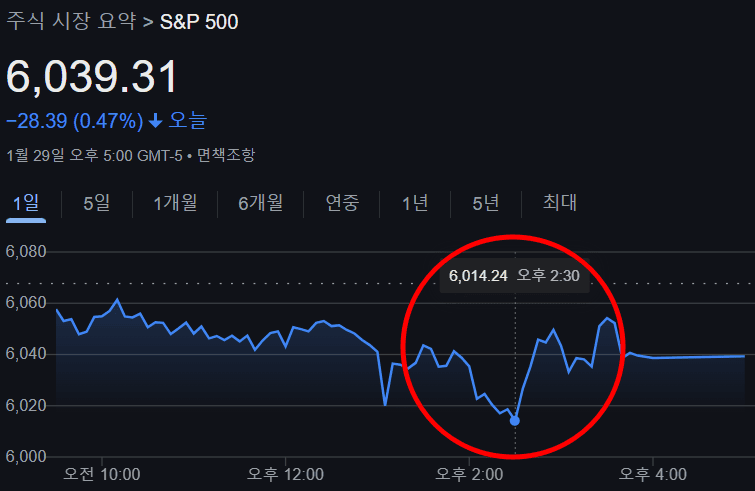Switch to the 5일 range tab
755x491 pixels.
coord(97,203)
